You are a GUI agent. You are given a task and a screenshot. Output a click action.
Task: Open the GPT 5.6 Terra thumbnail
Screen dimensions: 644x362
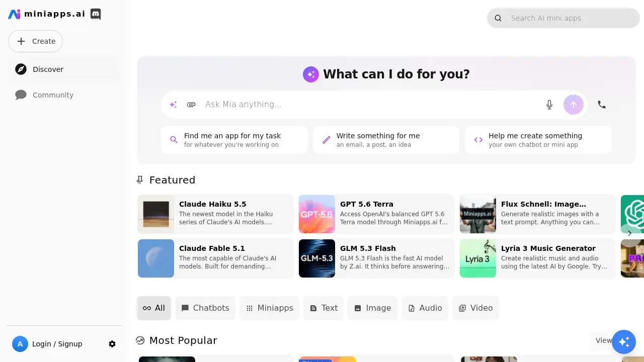(x=317, y=214)
